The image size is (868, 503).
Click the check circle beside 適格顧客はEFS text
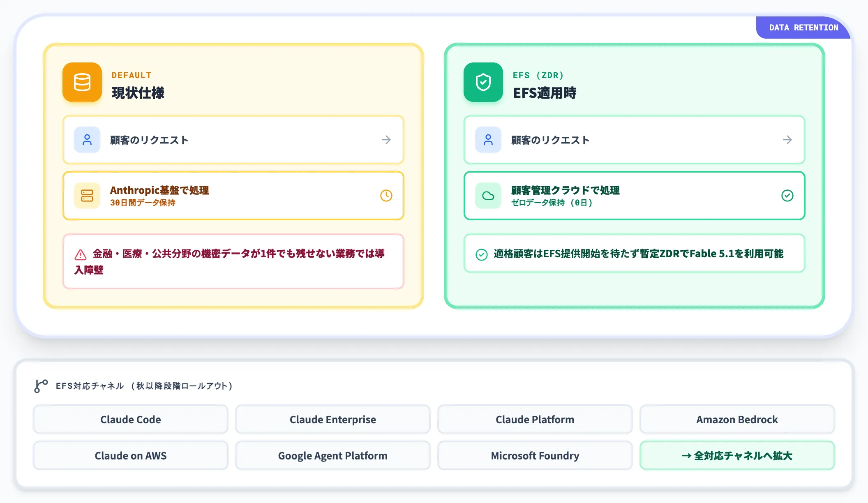point(482,255)
